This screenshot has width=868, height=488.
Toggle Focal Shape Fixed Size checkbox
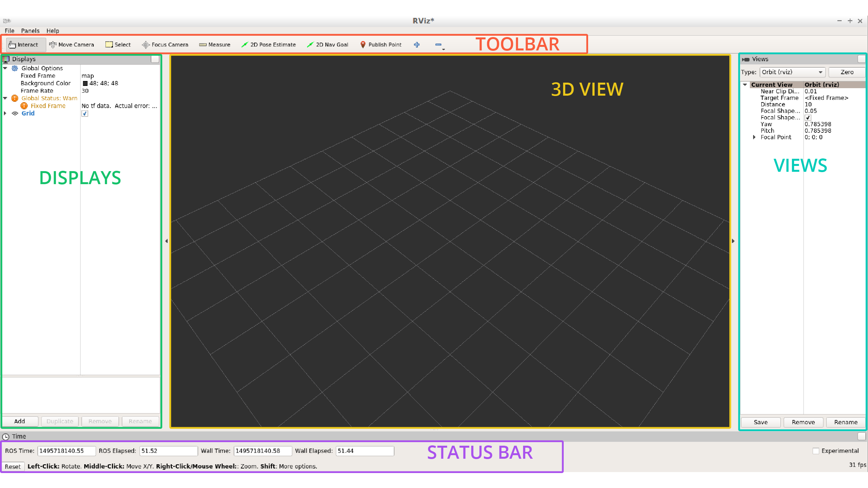pos(808,117)
